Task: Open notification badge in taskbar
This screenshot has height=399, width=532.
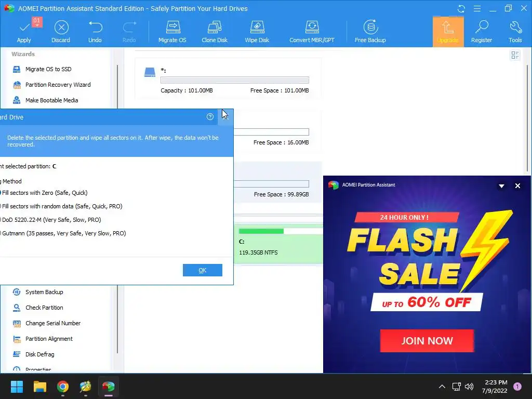Action: 517,387
